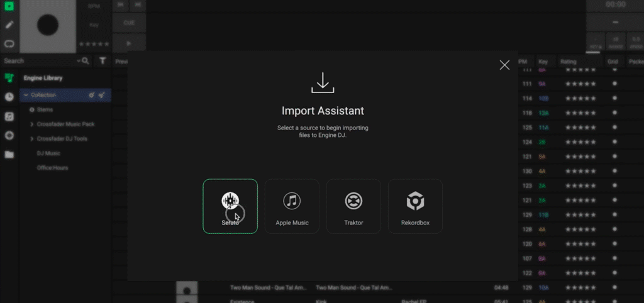Select the 107 BPM value cell

pos(527,258)
